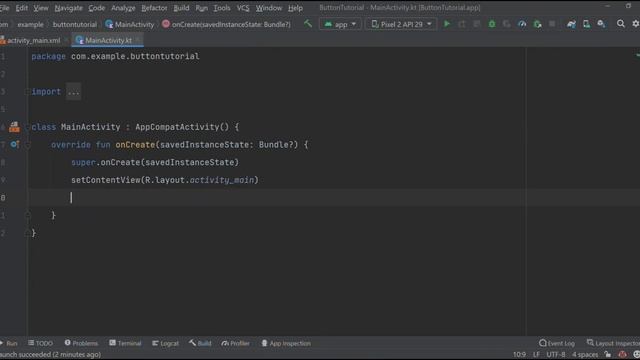Click the Search Everywhere magnifier icon
Screen dimensions: 640x360
(620, 24)
